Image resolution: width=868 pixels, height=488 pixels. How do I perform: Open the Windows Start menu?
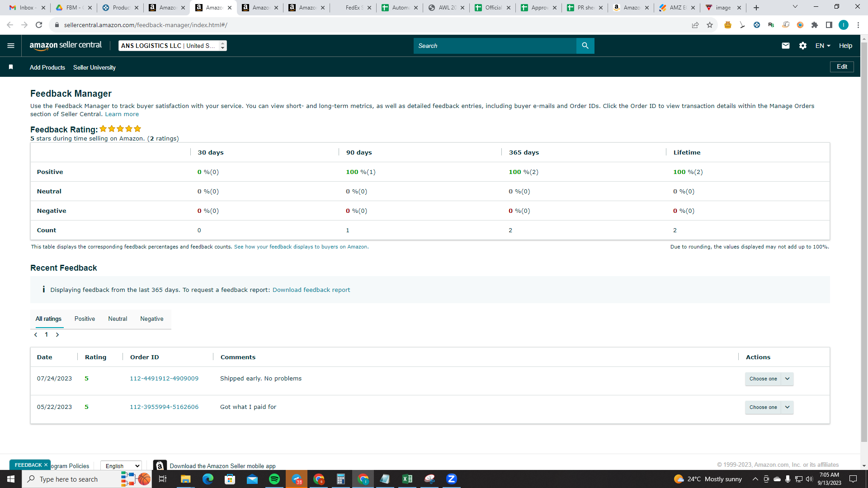(11, 479)
